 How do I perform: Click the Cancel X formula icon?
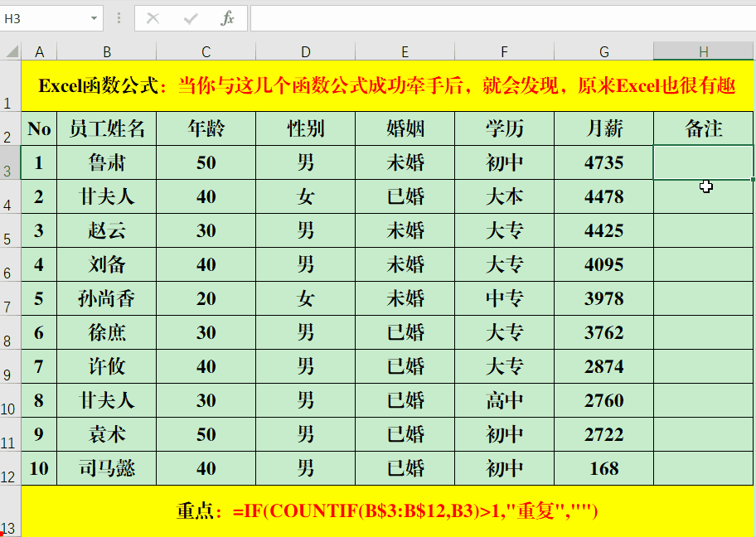(153, 18)
